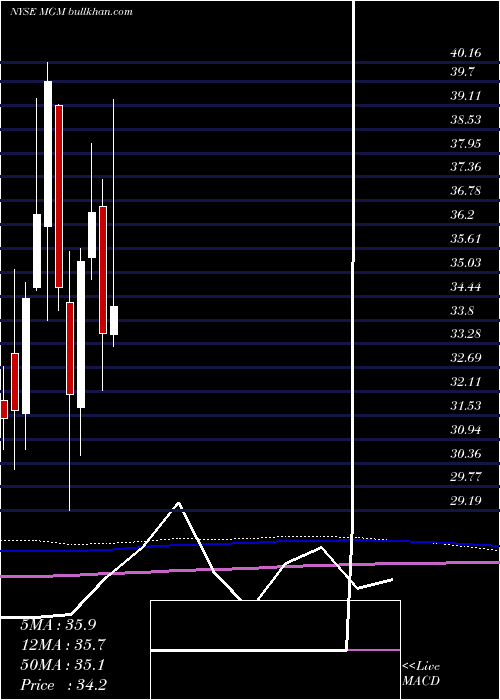Click the 38.53 price axis label
Screen dimensions: 500x700
(466, 120)
